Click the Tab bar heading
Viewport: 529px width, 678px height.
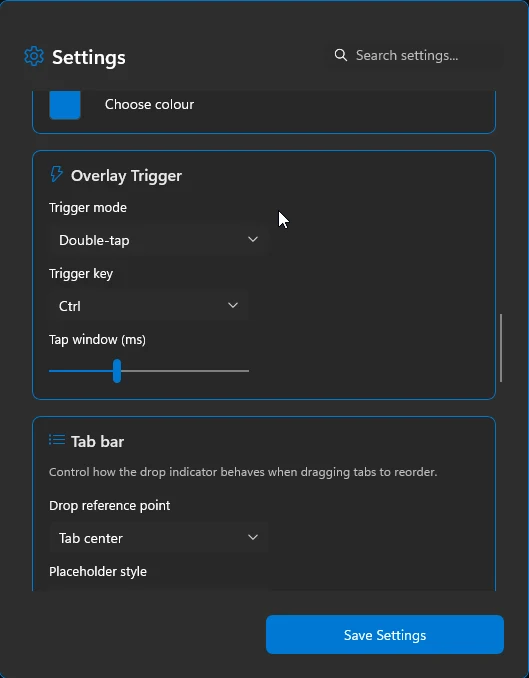point(97,441)
